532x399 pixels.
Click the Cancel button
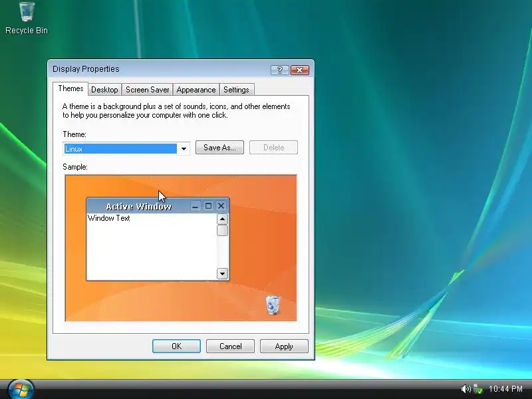point(230,346)
